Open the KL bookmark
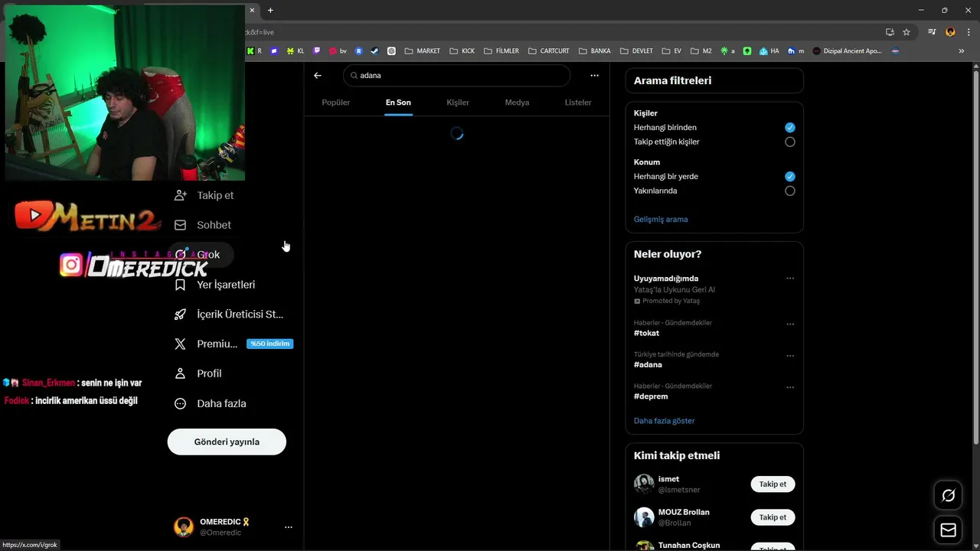The width and height of the screenshot is (980, 551). pos(296,51)
